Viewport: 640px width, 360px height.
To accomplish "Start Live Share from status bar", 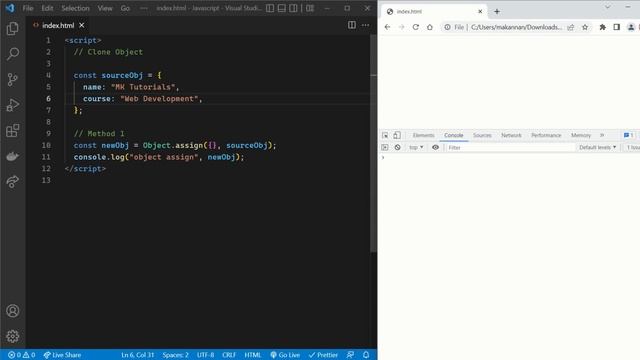I will (62, 355).
